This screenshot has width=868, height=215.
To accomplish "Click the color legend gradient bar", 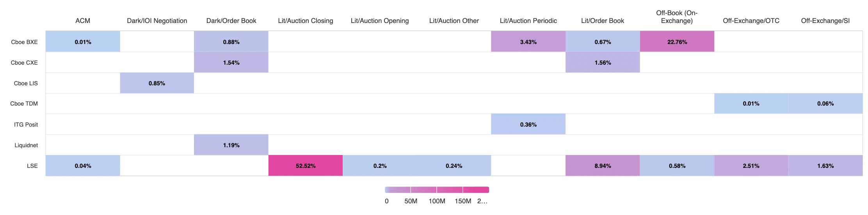I will [x=437, y=190].
